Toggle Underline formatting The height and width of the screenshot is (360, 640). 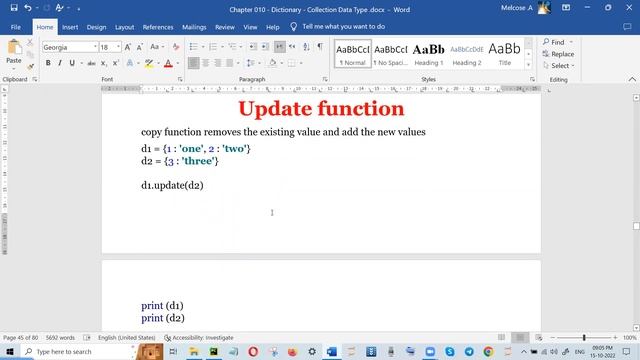click(x=72, y=63)
